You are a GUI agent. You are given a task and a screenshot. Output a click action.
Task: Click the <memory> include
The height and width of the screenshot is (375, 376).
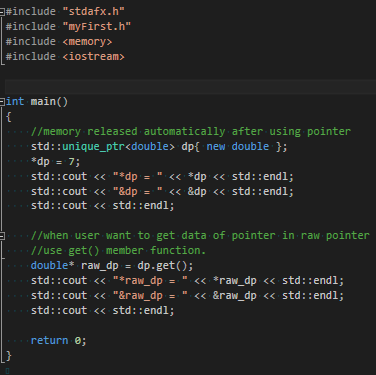point(87,41)
